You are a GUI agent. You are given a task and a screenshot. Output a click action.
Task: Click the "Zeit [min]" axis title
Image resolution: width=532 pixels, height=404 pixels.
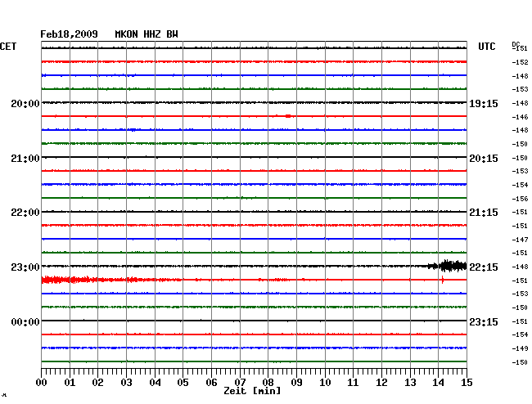pos(252,391)
